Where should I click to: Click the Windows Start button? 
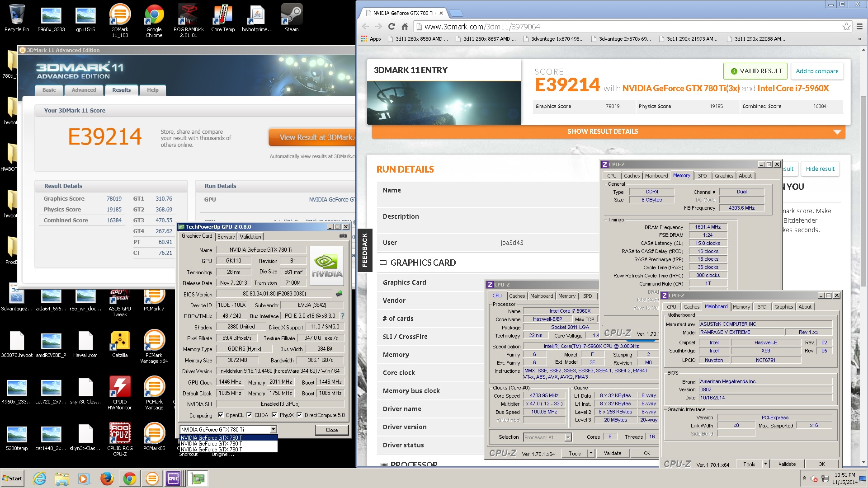(13, 479)
